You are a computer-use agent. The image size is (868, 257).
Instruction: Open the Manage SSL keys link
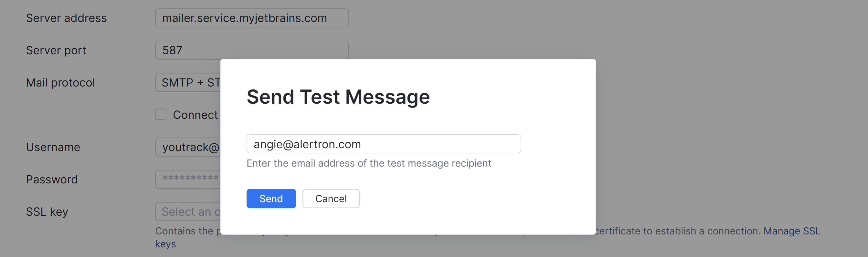[791, 231]
